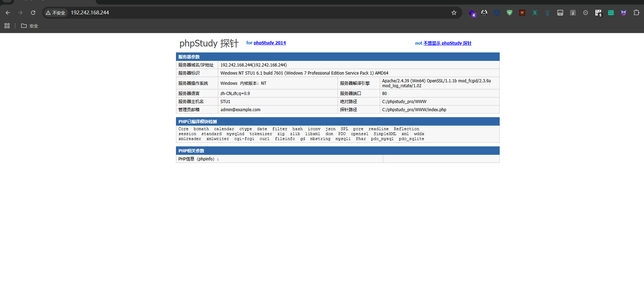Click the 服务器域名/IP地址 label
Viewport: 644px width, 304px height.
pos(196,65)
